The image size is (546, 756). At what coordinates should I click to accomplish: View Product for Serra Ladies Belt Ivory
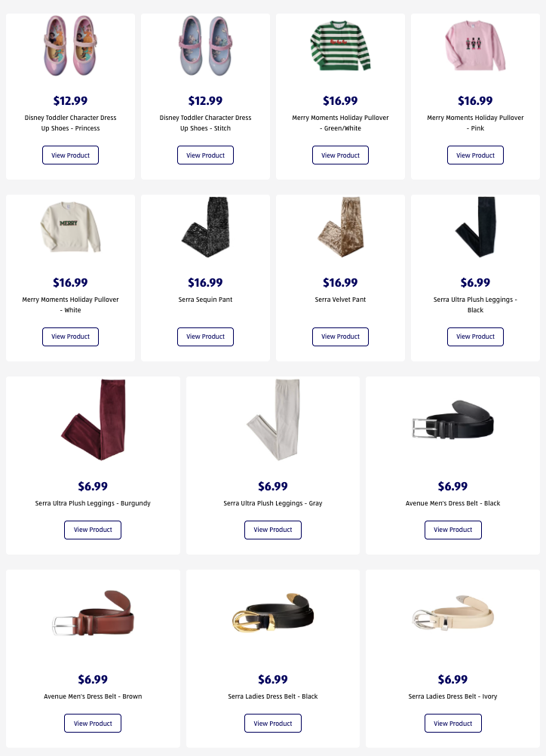(x=453, y=724)
